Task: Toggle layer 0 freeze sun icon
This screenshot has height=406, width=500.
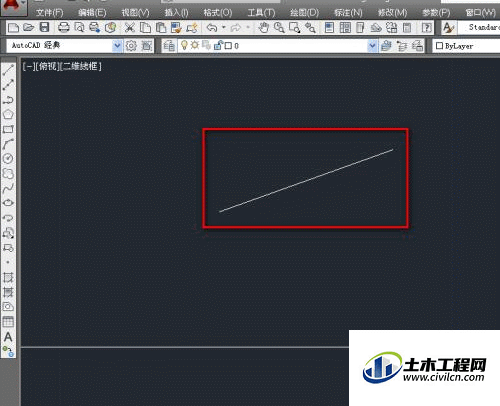Action: 195,45
